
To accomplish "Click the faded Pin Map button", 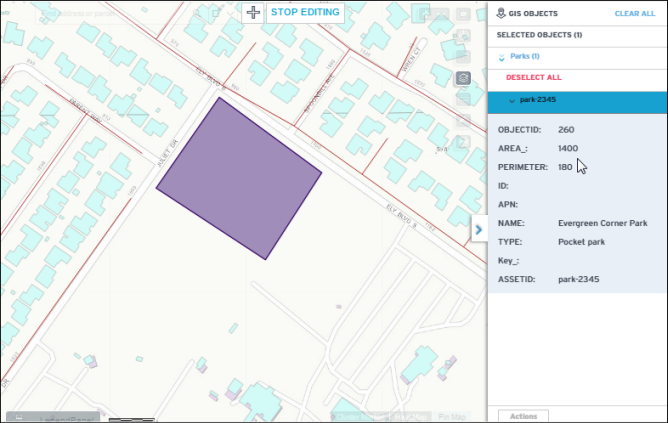I will (x=452, y=416).
